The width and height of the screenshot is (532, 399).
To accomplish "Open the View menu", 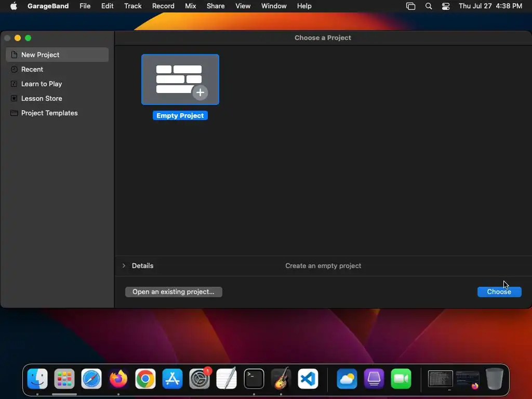I will pyautogui.click(x=243, y=6).
